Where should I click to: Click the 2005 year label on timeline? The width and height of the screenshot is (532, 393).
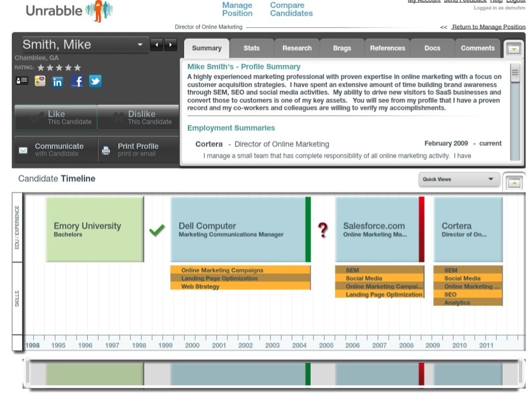[x=326, y=345]
